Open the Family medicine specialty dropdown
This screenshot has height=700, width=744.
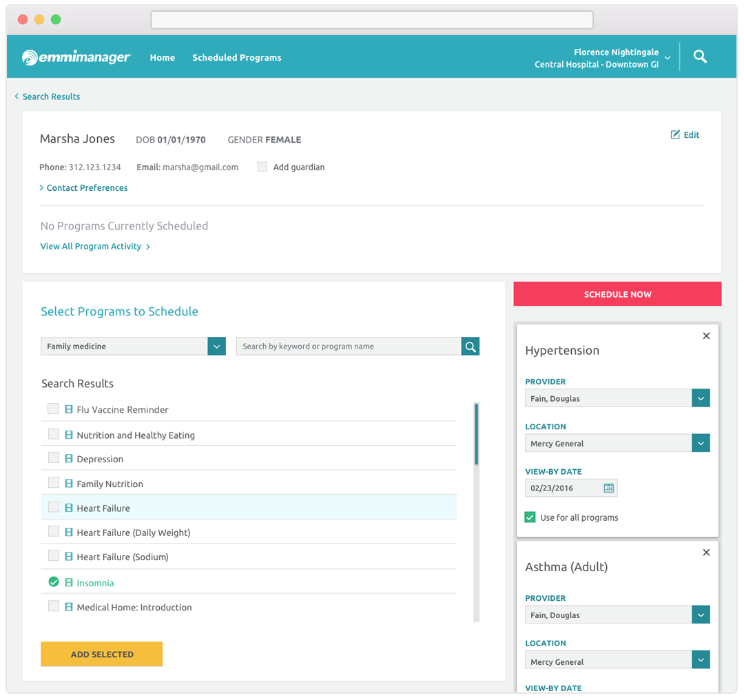pos(216,347)
